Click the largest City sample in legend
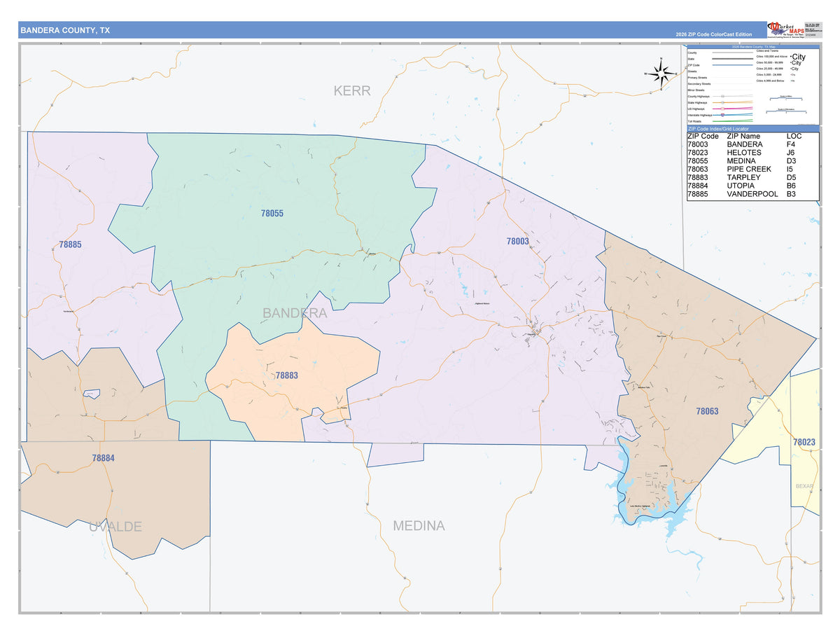The width and height of the screenshot is (840, 636). [x=798, y=57]
